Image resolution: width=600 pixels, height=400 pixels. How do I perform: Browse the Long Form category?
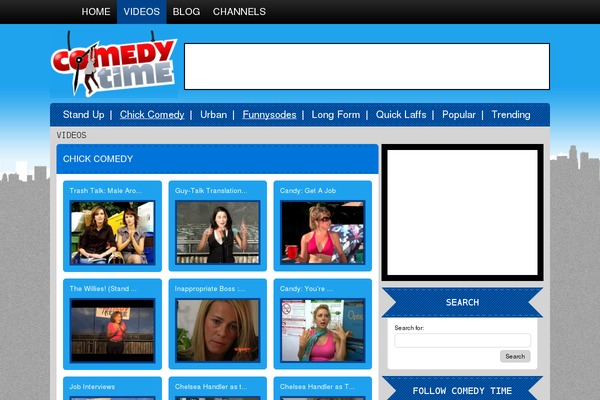[336, 114]
